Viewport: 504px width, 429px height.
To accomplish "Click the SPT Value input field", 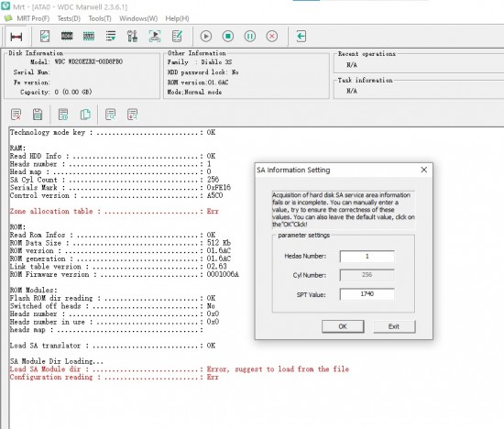I will [x=367, y=294].
